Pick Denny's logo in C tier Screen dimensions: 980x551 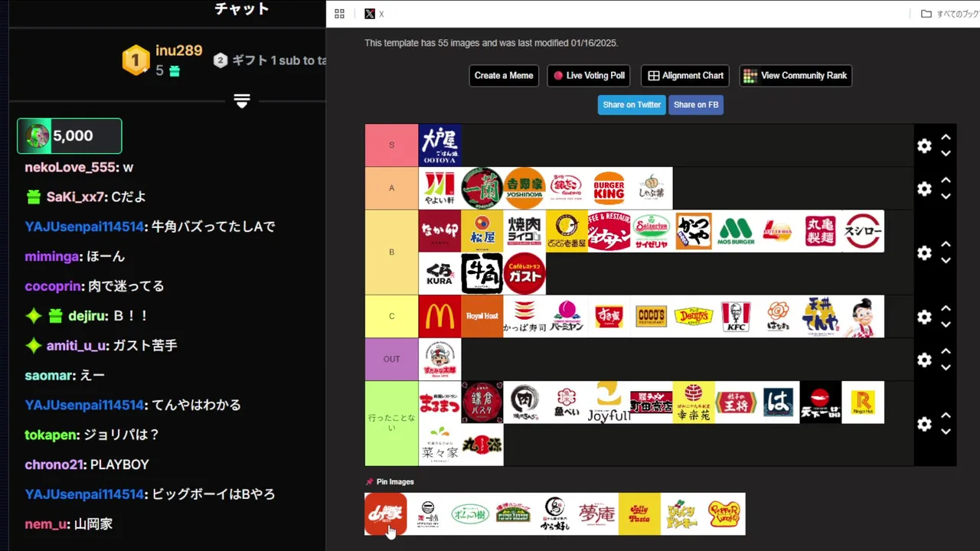click(x=694, y=317)
